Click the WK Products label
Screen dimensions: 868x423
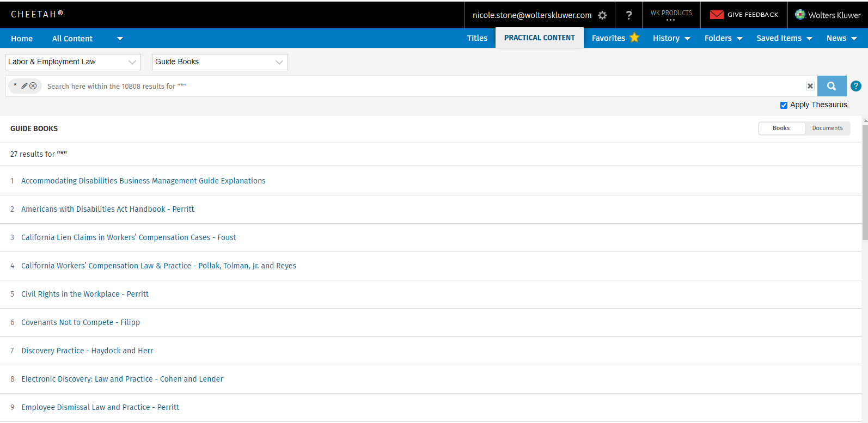pyautogui.click(x=671, y=13)
